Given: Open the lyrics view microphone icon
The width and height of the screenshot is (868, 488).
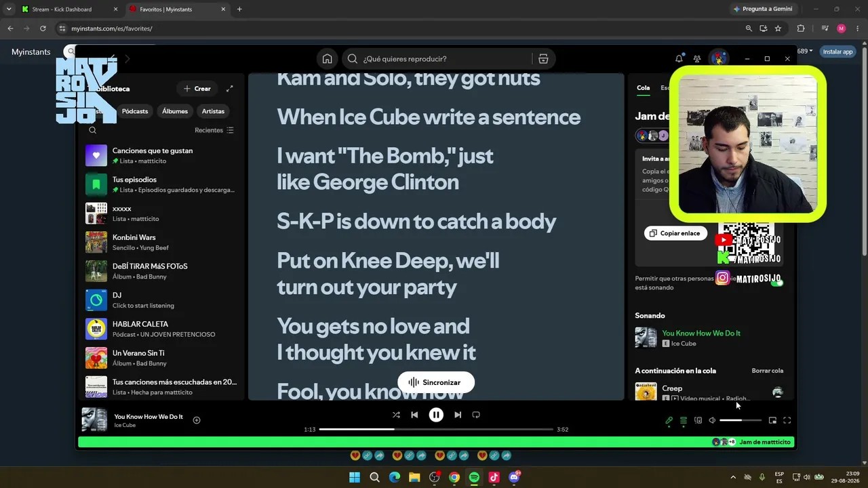Looking at the screenshot, I should coord(669,421).
